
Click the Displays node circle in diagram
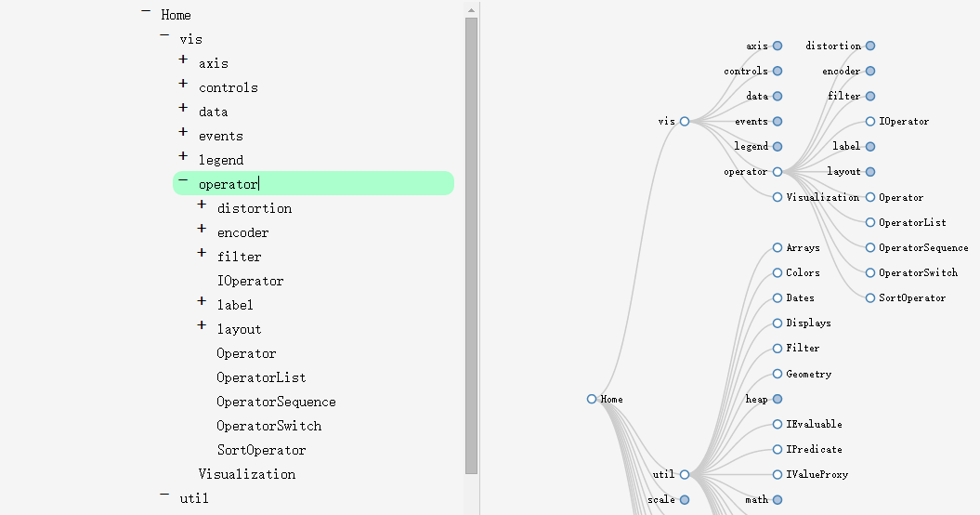tap(777, 324)
